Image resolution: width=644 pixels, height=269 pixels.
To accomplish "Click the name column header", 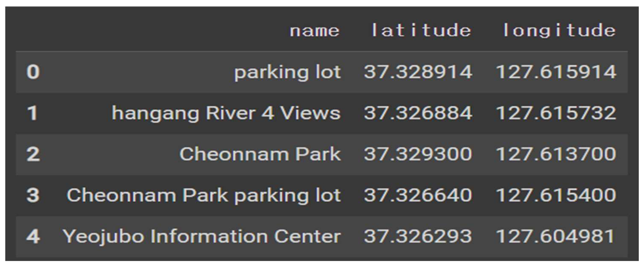I will tap(314, 31).
